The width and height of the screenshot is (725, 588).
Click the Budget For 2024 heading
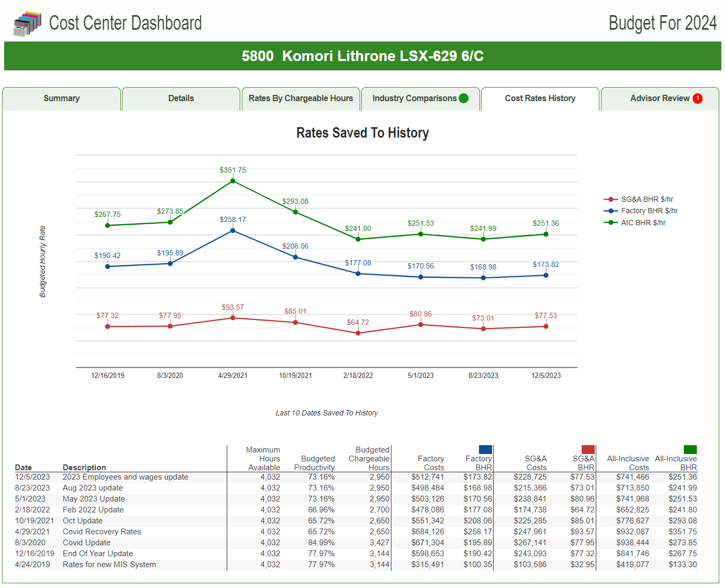pyautogui.click(x=662, y=23)
